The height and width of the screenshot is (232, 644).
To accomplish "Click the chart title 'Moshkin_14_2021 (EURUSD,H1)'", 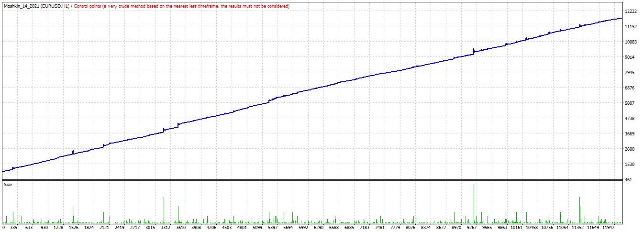I will tap(36, 6).
